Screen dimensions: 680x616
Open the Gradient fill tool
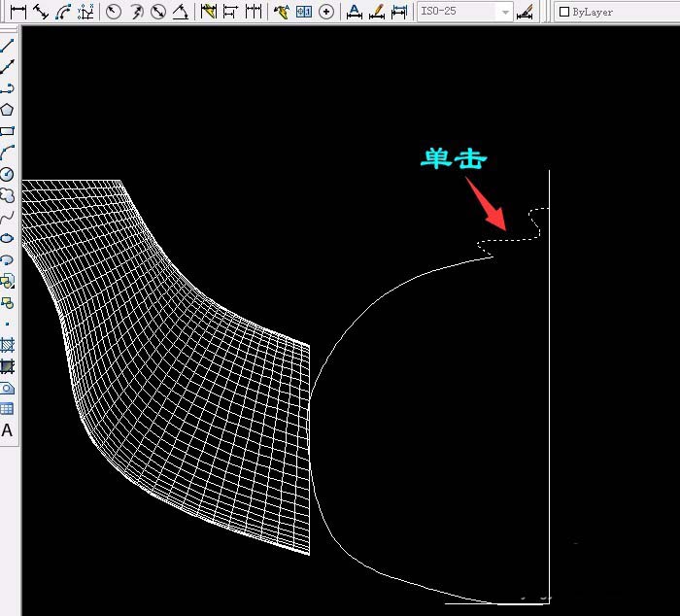[7, 366]
